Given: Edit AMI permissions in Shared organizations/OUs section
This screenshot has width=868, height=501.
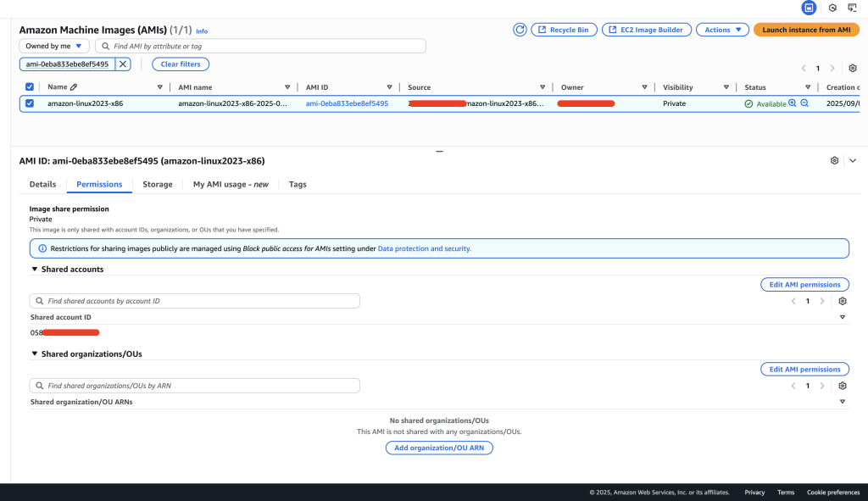Looking at the screenshot, I should [805, 370].
